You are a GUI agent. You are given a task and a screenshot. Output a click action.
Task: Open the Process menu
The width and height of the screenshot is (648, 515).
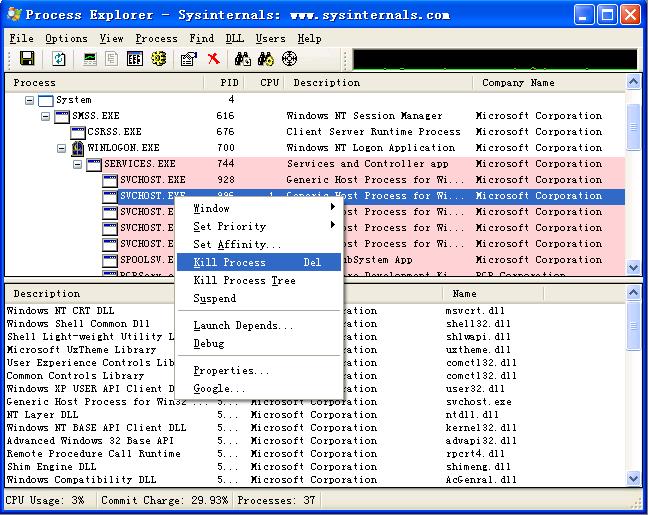tap(156, 38)
